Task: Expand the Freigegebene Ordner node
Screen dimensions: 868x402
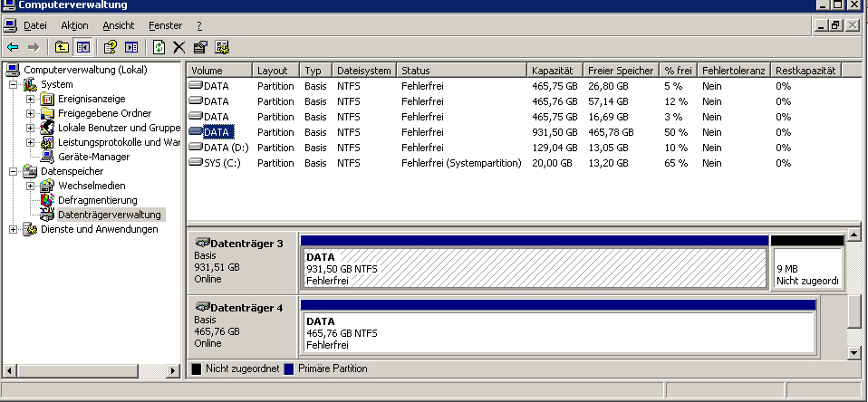Action: 31,113
